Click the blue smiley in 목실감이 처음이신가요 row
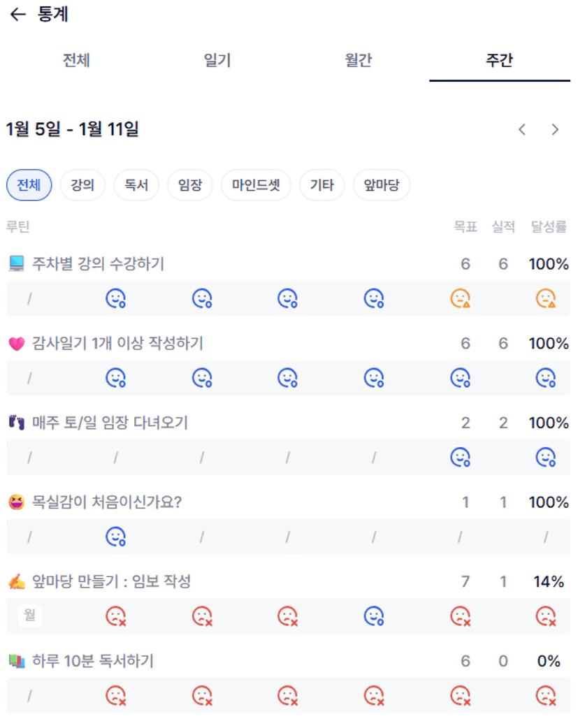Screen dimensions: 578x728 click(x=115, y=537)
